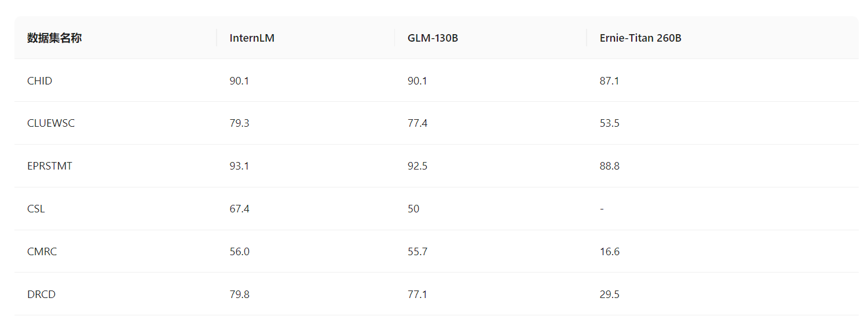The height and width of the screenshot is (331, 868).
Task: Select the 29.5 DRCD score cell
Action: click(609, 295)
